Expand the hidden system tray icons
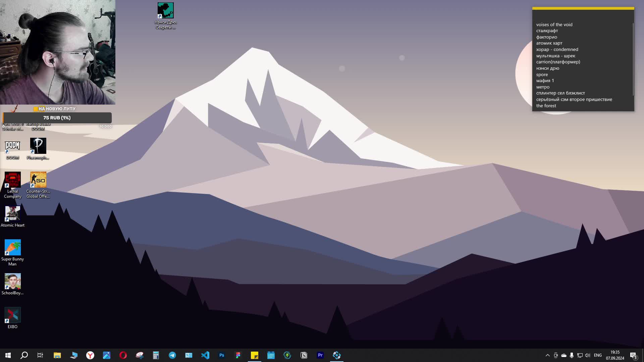This screenshot has height=362, width=644. point(547,355)
